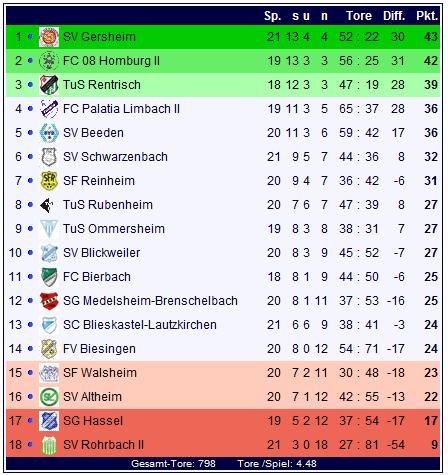Click the Pkt. column header
Image resolution: width=448 pixels, height=475 pixels.
[x=427, y=16]
